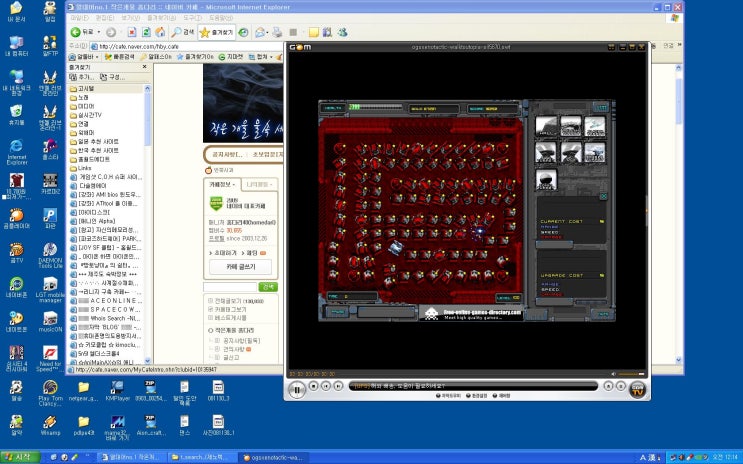Switch to GOM Player taskbar button

[x=272, y=457]
